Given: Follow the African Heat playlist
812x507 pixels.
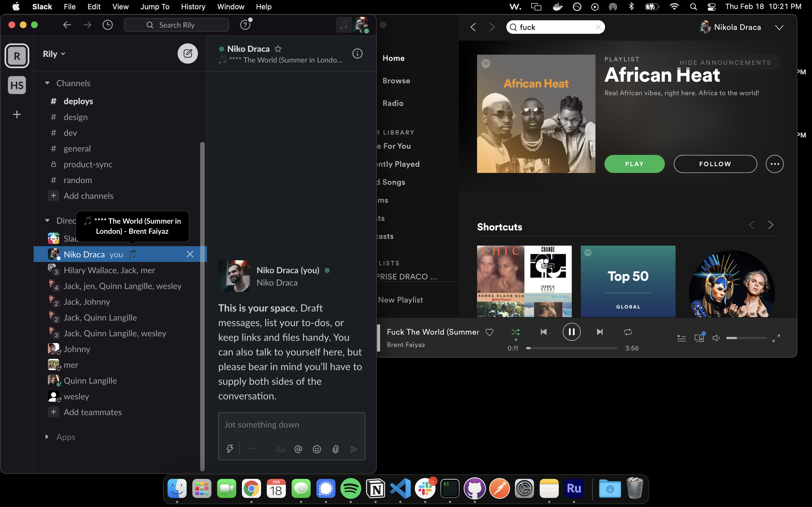Looking at the screenshot, I should pos(715,164).
